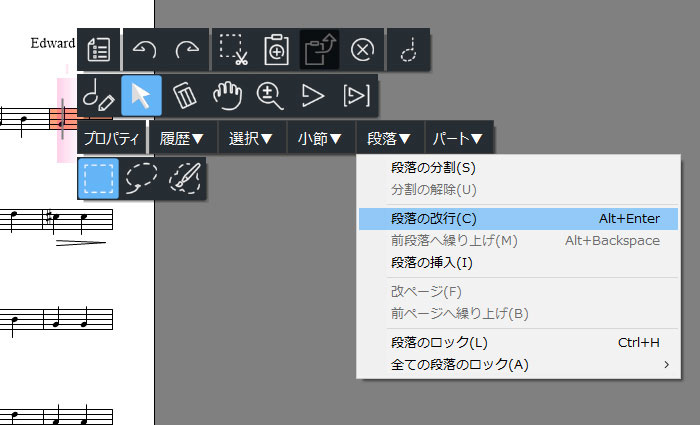Image resolution: width=700 pixels, height=425 pixels.
Task: Select the cut selection scissors icon
Action: coord(233,50)
